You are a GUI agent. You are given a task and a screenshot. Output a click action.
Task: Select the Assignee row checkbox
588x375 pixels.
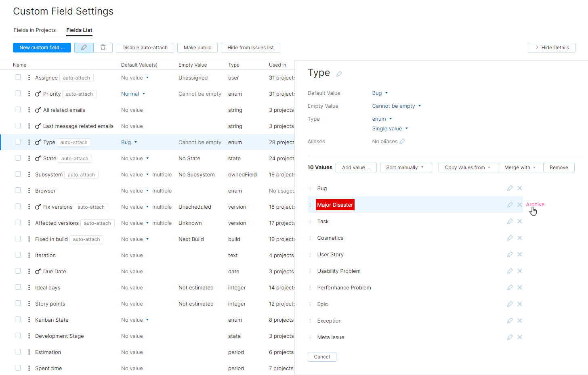pyautogui.click(x=18, y=77)
